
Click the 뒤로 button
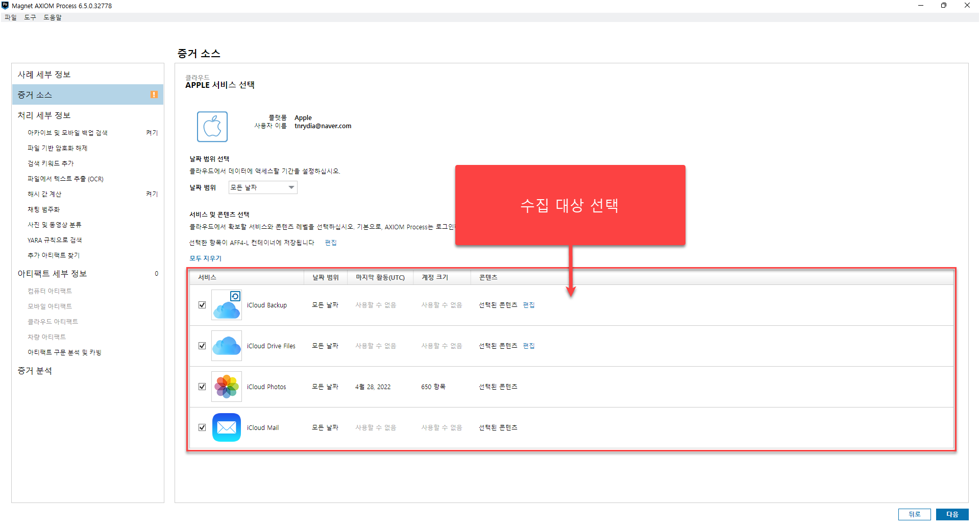pos(914,514)
